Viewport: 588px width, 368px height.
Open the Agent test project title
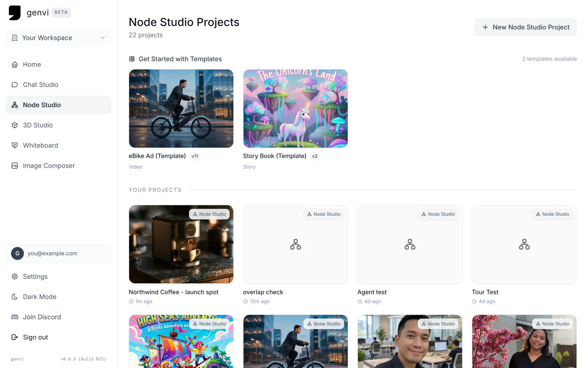click(x=372, y=292)
